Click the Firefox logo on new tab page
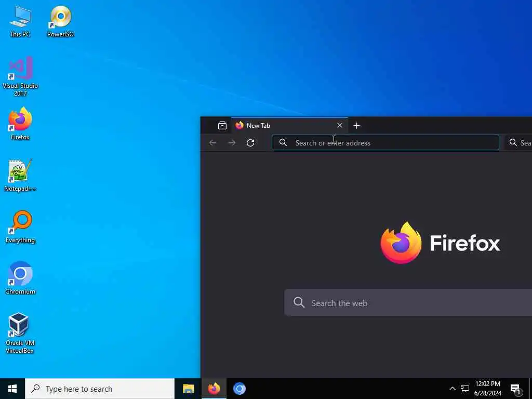The image size is (532, 399). coord(440,243)
